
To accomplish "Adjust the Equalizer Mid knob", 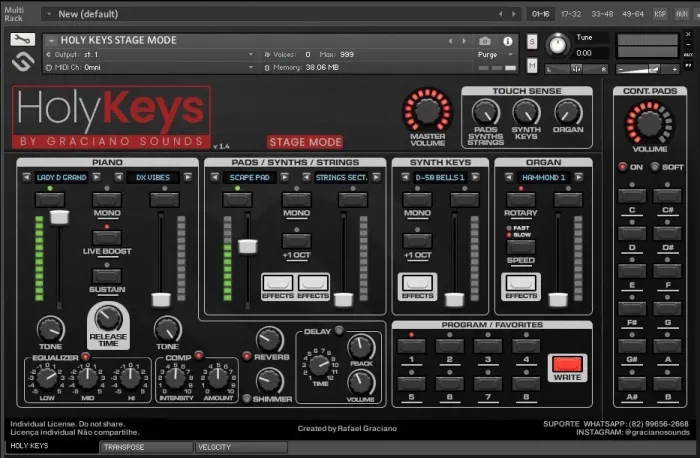I will click(x=88, y=379).
